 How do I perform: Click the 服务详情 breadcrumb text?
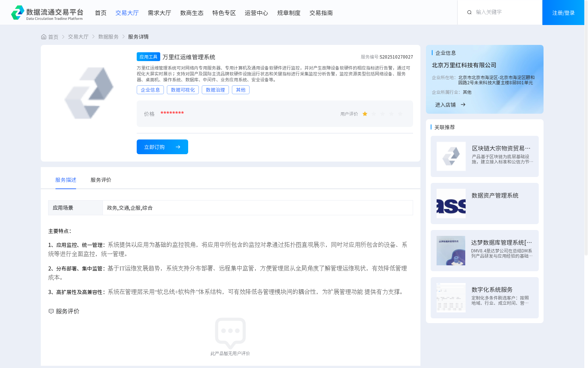pyautogui.click(x=138, y=37)
